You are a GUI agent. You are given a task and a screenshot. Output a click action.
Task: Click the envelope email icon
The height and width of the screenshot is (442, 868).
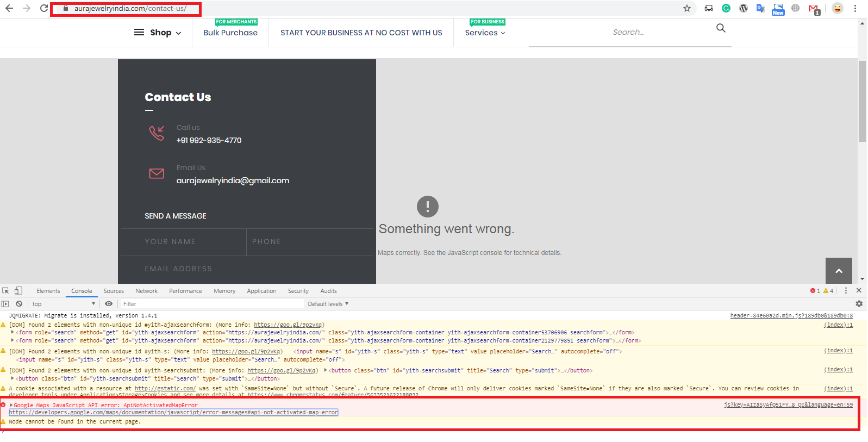point(157,173)
